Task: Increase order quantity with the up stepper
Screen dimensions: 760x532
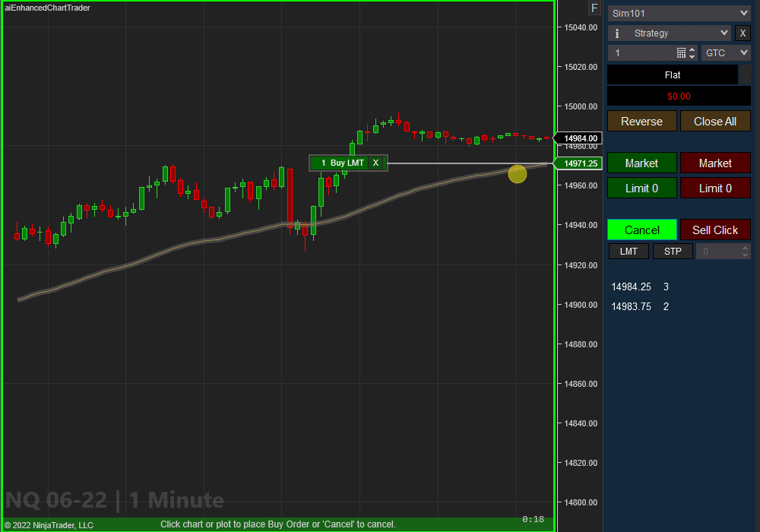Action: [x=692, y=49]
